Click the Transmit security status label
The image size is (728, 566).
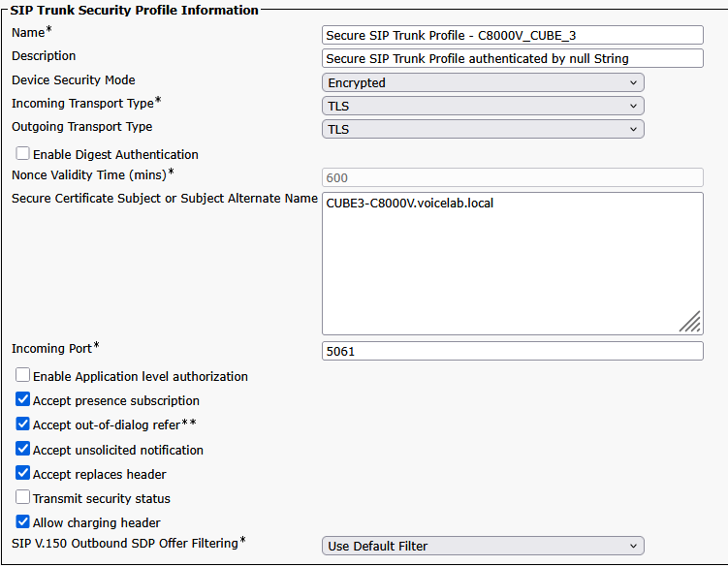[x=101, y=498]
